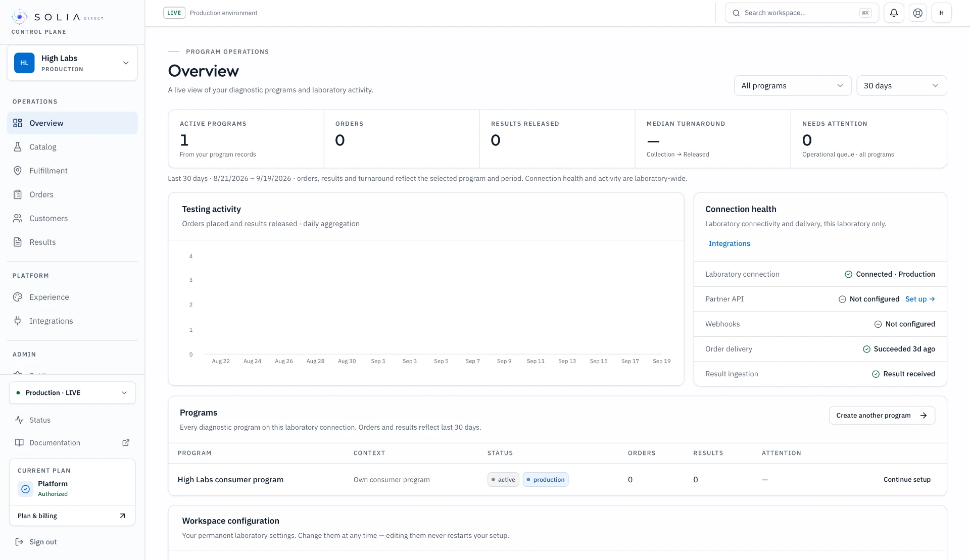Click the Integrations plug icon
Screen dimensions: 970x560
click(18, 321)
